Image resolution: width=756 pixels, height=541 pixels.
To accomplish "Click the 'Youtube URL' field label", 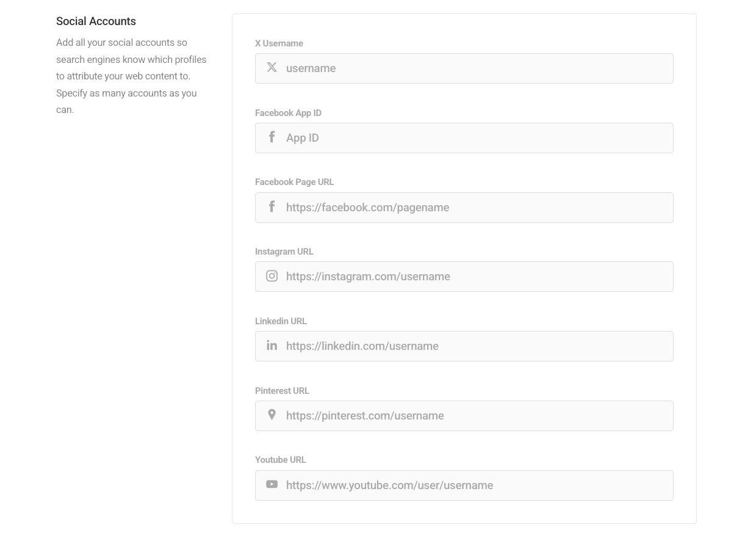I will coord(280,460).
